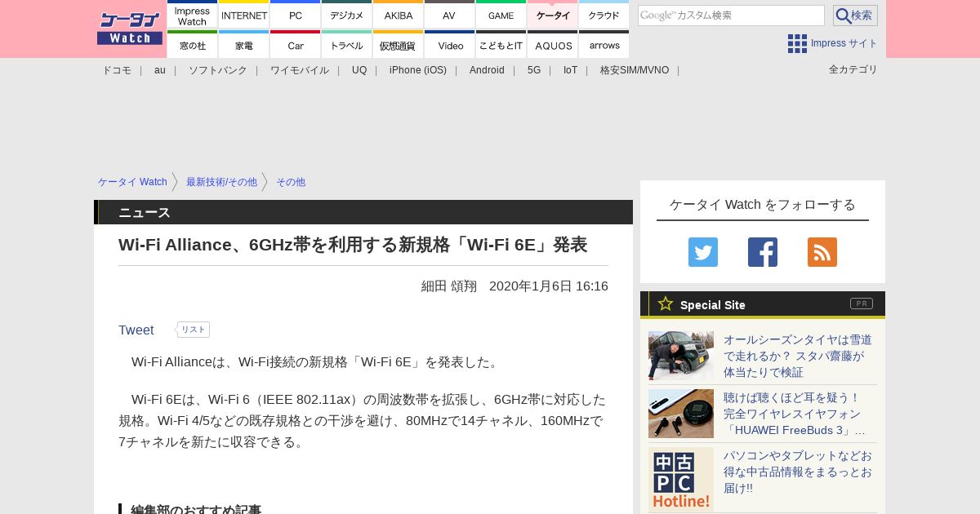Image resolution: width=980 pixels, height=514 pixels.
Task: Open the Impress Watch tab
Action: (193, 15)
